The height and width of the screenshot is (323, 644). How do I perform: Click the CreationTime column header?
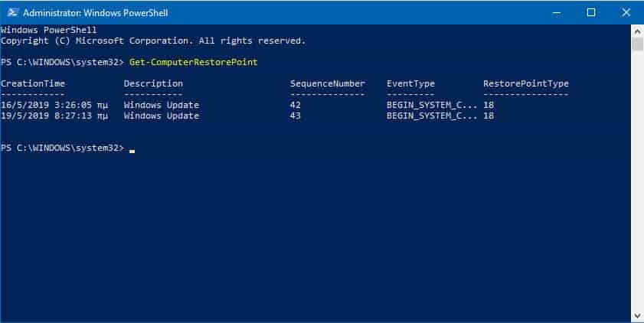pyautogui.click(x=33, y=83)
